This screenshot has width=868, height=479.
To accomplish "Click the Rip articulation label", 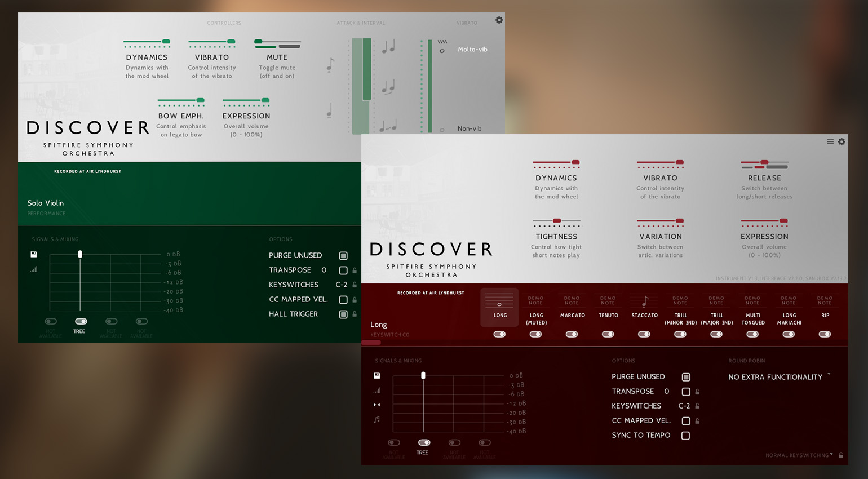I will 825,316.
